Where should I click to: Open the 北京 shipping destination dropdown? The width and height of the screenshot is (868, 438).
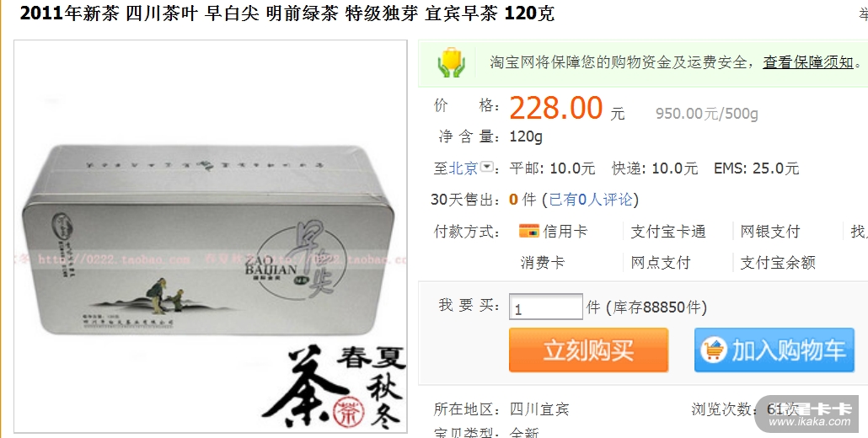(x=463, y=168)
